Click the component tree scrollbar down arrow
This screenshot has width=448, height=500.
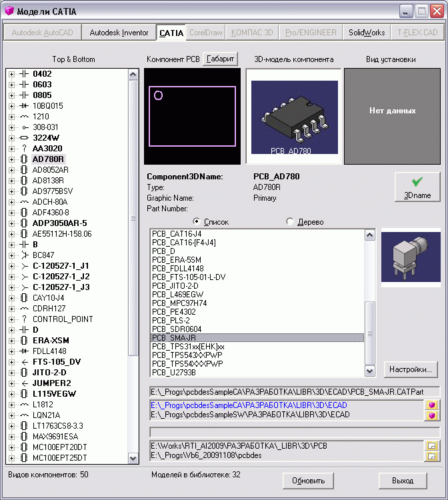click(x=133, y=459)
